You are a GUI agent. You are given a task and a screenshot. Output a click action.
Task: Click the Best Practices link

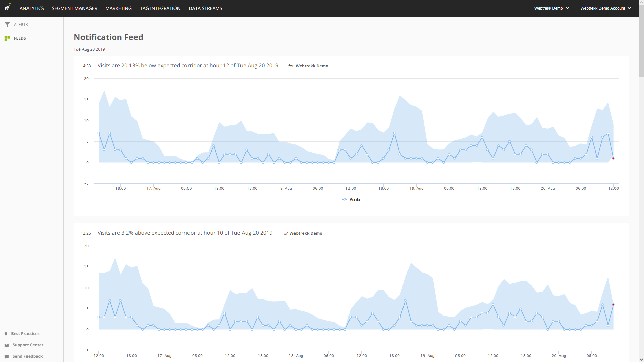coord(25,333)
